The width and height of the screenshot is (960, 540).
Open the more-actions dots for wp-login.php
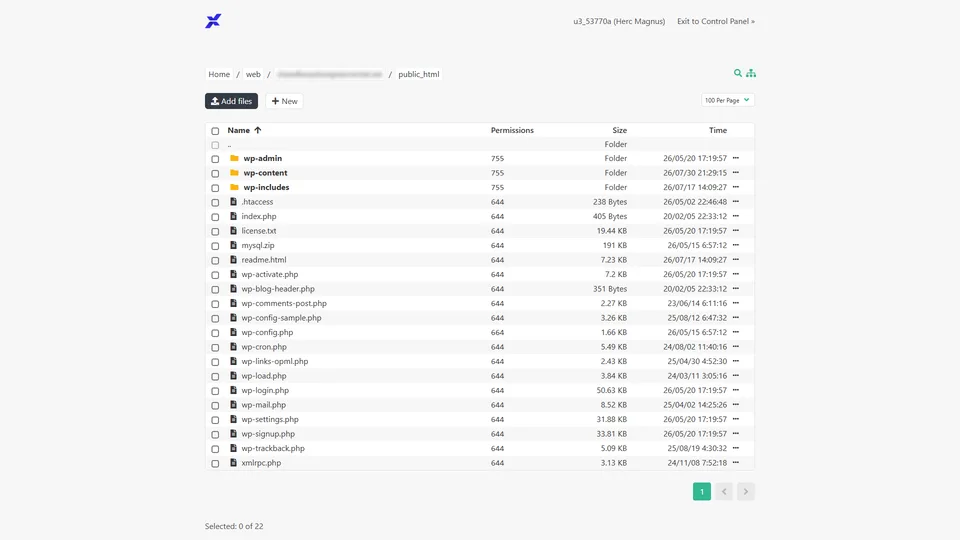pyautogui.click(x=736, y=390)
